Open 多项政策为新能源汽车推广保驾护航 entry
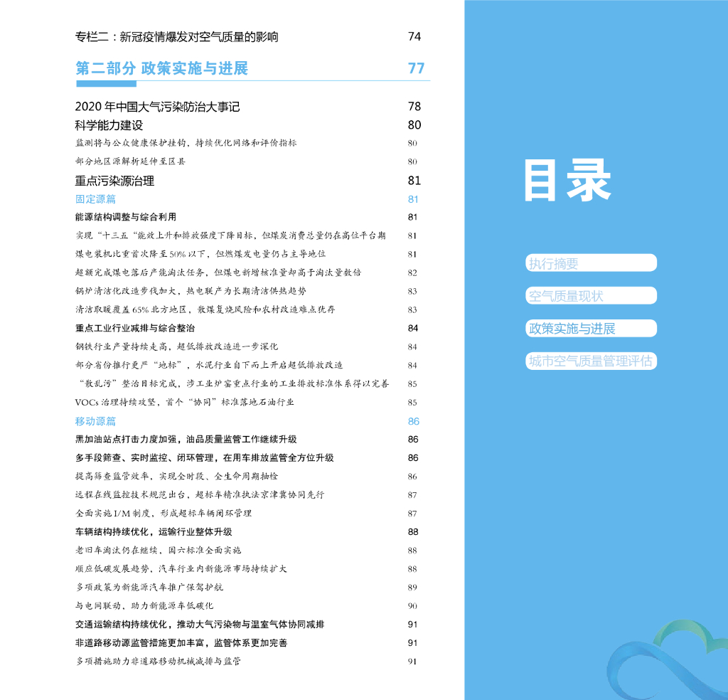The width and height of the screenshot is (728, 700). coord(149,588)
